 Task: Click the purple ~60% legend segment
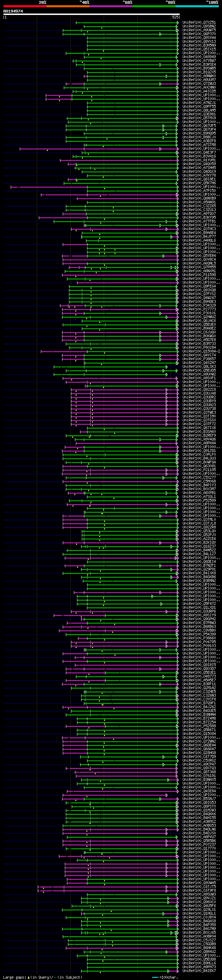111,6
